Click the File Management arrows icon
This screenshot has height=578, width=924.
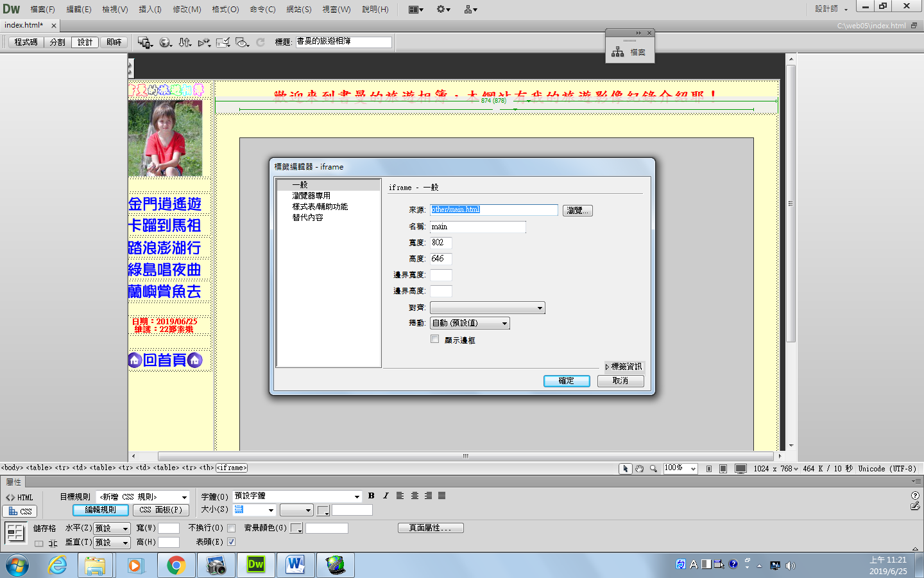point(185,42)
